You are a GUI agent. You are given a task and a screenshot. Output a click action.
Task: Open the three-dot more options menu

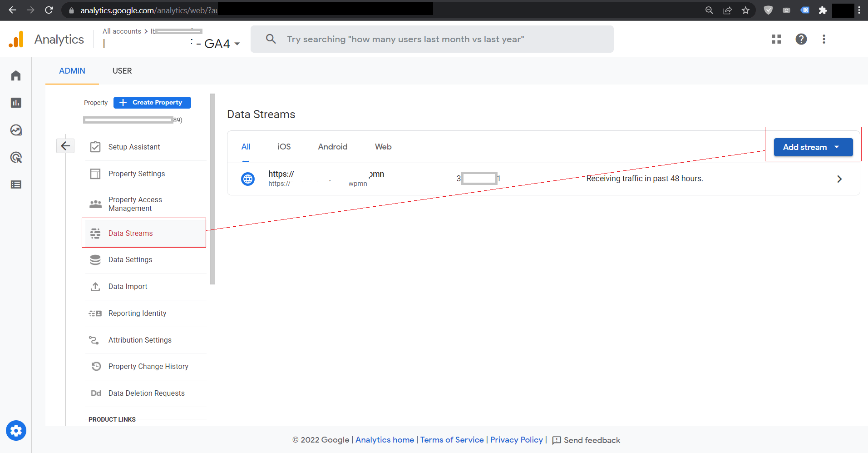824,39
